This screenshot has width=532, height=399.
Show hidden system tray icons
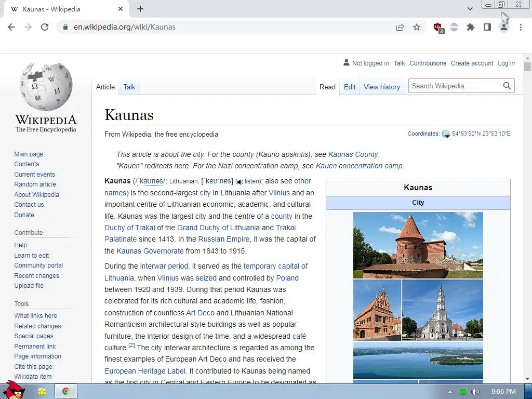coord(450,392)
